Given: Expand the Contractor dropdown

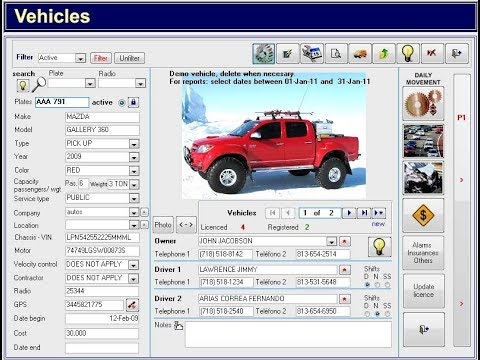Looking at the screenshot, I should pos(133,279).
